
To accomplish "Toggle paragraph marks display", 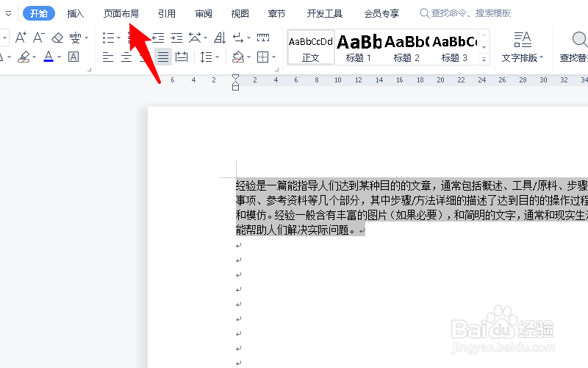I will tap(237, 38).
